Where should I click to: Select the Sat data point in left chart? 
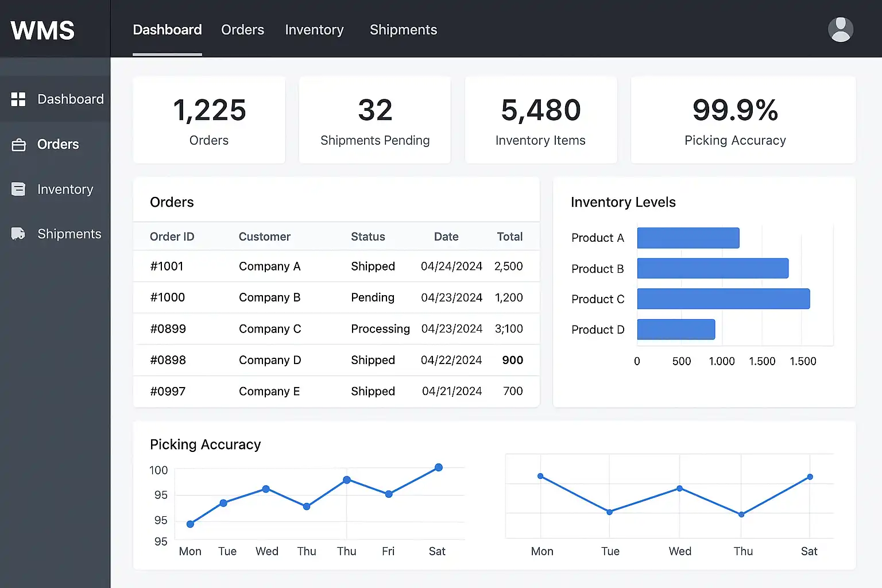tap(439, 467)
